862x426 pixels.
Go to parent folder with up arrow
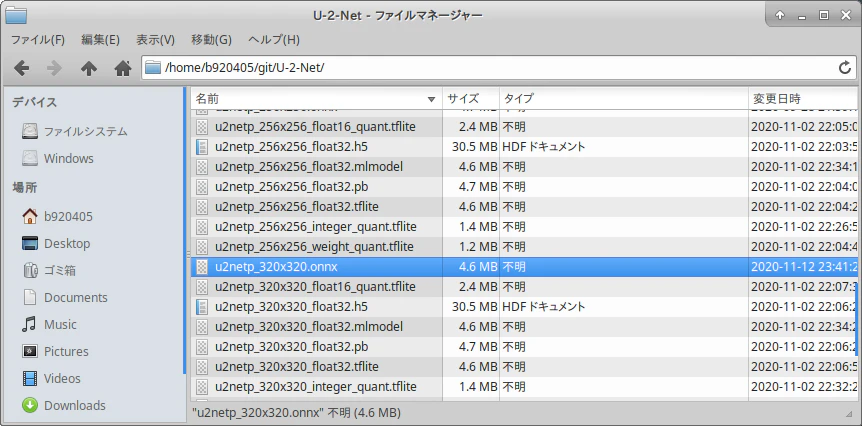point(89,68)
